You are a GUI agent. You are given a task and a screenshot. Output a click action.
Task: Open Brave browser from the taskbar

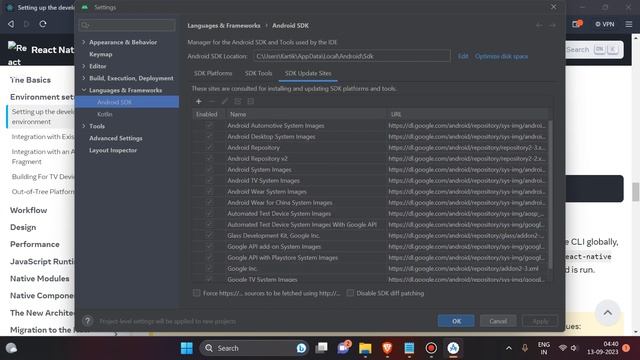pyautogui.click(x=387, y=348)
